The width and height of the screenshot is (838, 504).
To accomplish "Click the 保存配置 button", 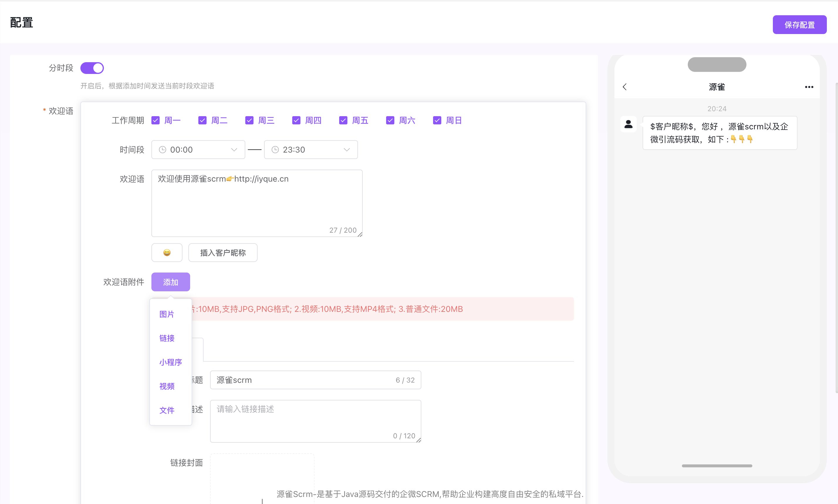I will pyautogui.click(x=799, y=25).
